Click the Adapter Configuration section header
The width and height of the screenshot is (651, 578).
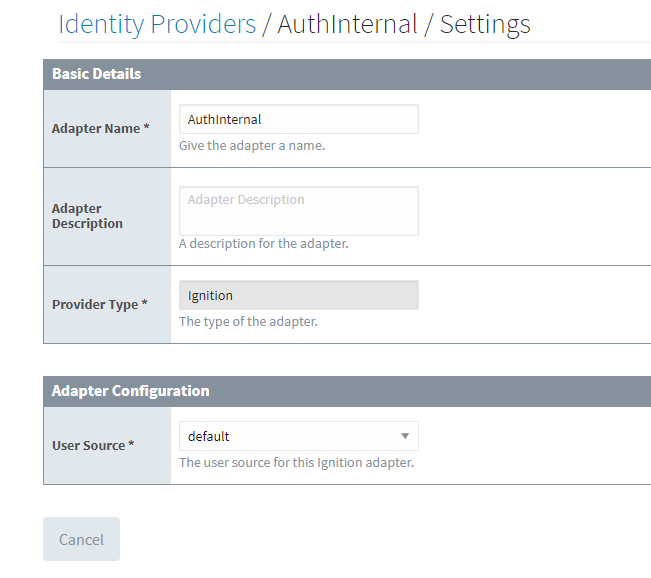131,391
